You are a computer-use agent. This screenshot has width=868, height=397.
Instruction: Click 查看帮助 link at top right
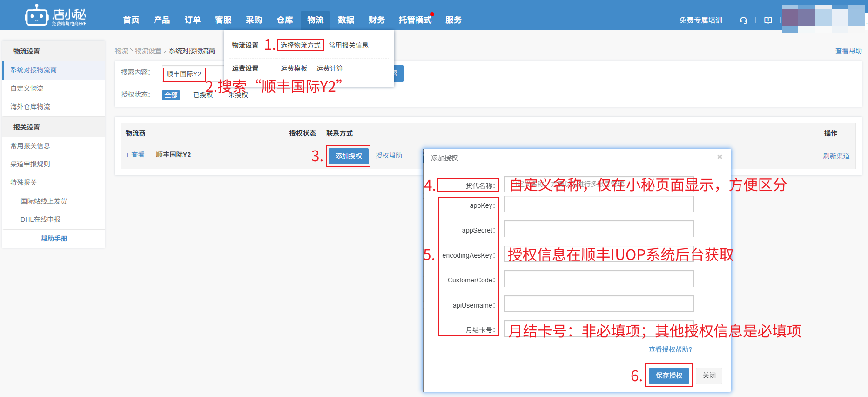click(848, 51)
